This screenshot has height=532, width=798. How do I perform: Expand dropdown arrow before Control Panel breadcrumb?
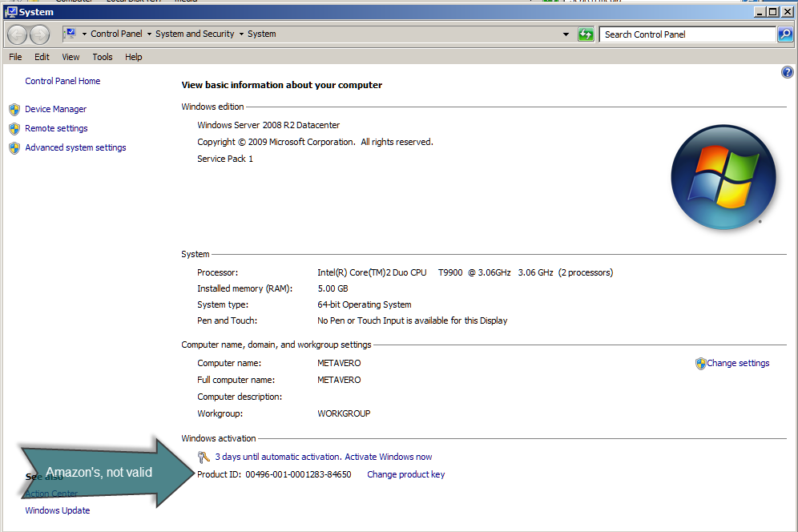[84, 34]
